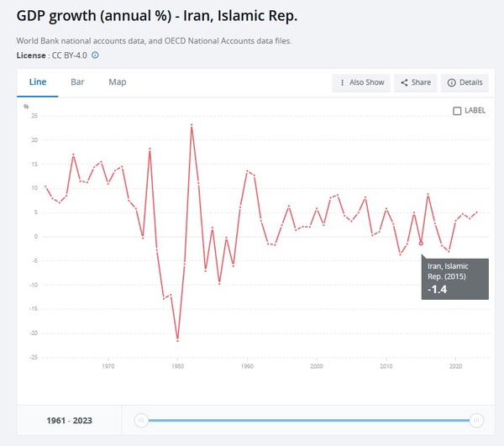Click the Also Show three-dot icon
Viewport: 504px width, 446px height.
coord(343,82)
